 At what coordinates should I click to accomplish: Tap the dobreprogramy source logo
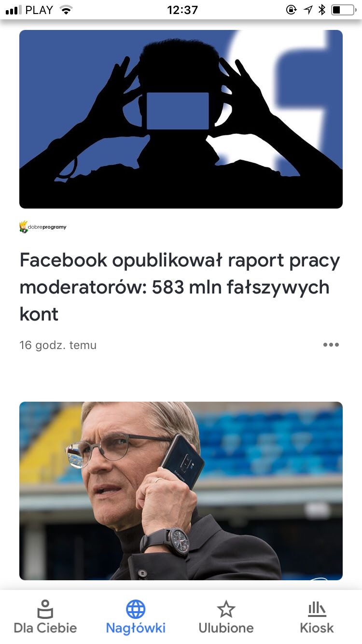click(43, 226)
